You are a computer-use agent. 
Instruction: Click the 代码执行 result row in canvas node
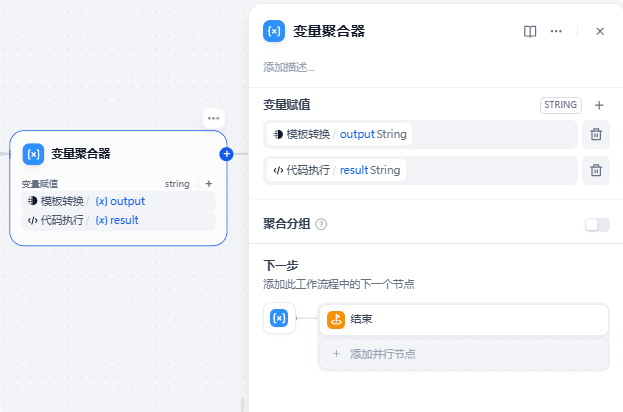tap(118, 220)
